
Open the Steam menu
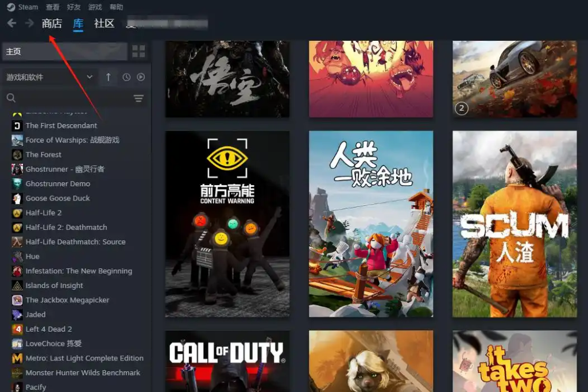pos(28,7)
